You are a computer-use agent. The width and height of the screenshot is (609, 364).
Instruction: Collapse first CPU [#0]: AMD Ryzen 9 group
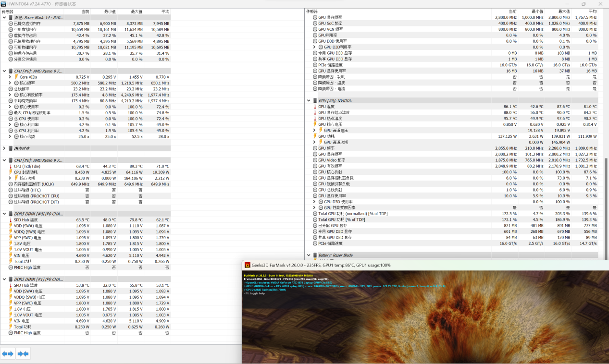[x=4, y=71]
